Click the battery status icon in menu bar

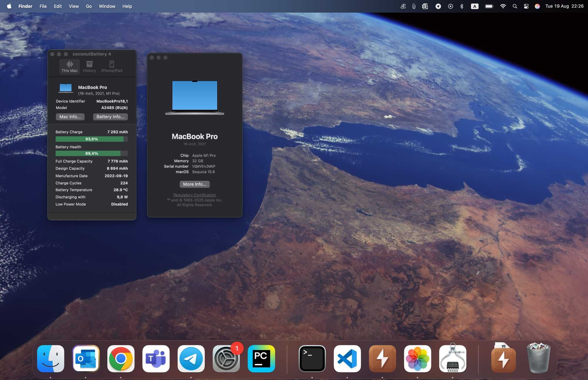coord(489,6)
